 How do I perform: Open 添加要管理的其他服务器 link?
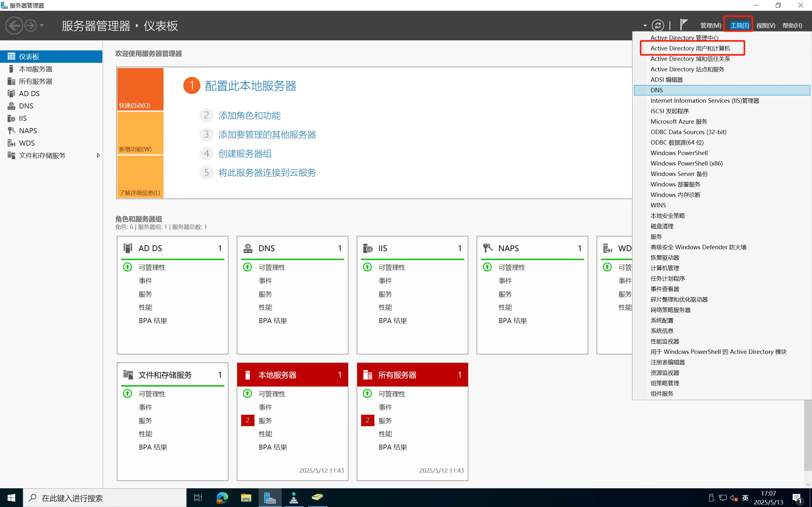(267, 135)
